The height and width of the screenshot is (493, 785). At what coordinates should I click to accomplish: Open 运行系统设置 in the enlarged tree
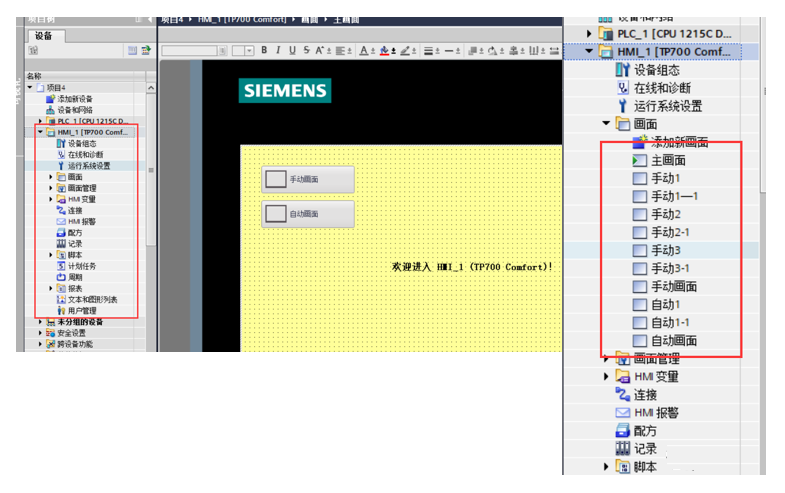pyautogui.click(x=668, y=106)
